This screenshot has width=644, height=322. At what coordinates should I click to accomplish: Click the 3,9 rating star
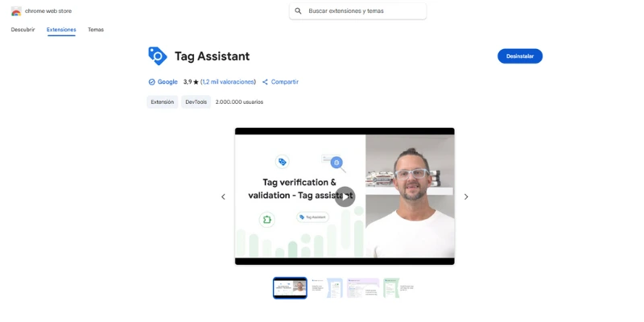(x=196, y=82)
